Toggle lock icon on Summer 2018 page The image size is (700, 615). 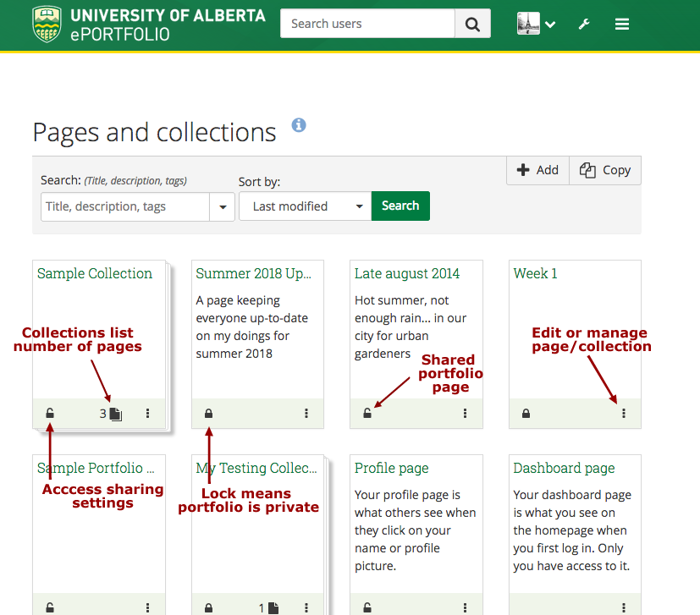point(209,414)
